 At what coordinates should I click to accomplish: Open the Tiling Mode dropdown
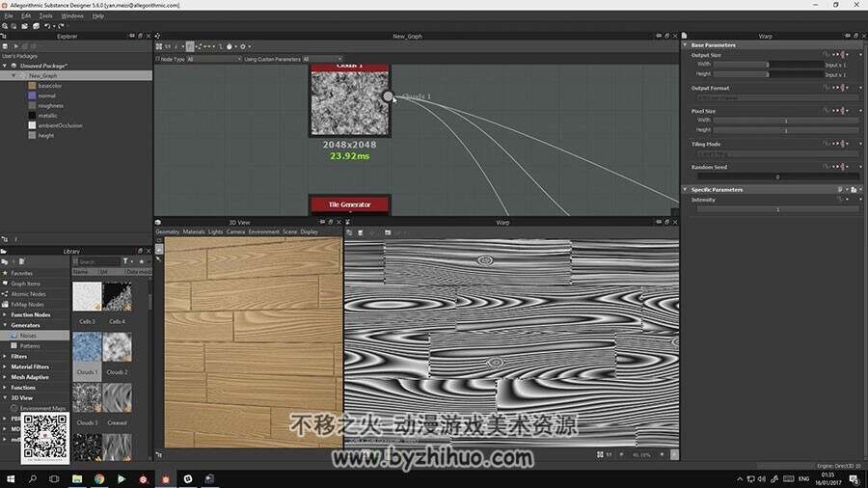point(777,153)
